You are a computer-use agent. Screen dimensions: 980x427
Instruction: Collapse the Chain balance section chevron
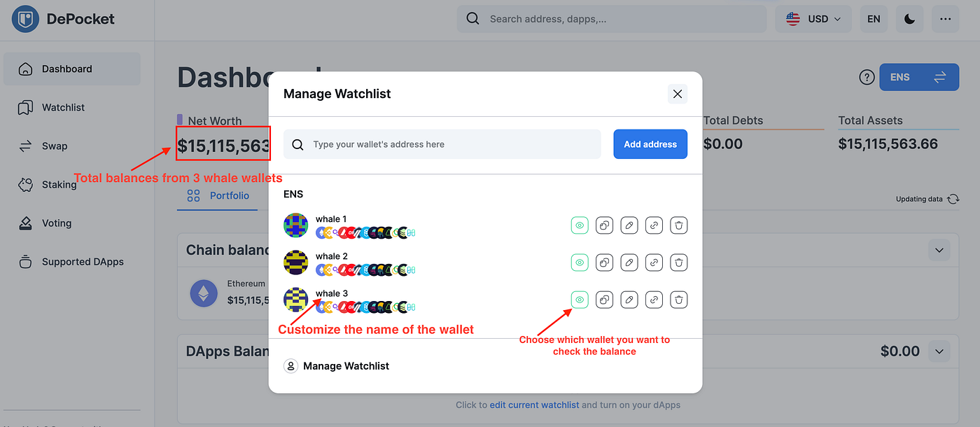click(939, 250)
